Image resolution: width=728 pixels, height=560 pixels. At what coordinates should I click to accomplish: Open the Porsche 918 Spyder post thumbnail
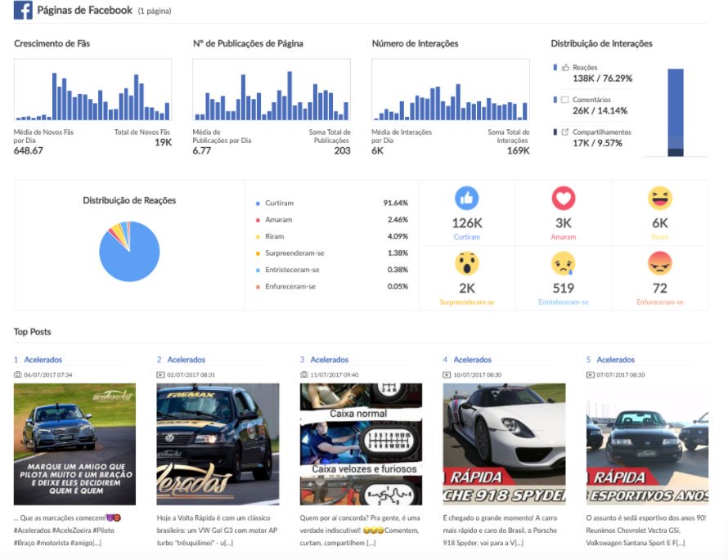(x=504, y=444)
